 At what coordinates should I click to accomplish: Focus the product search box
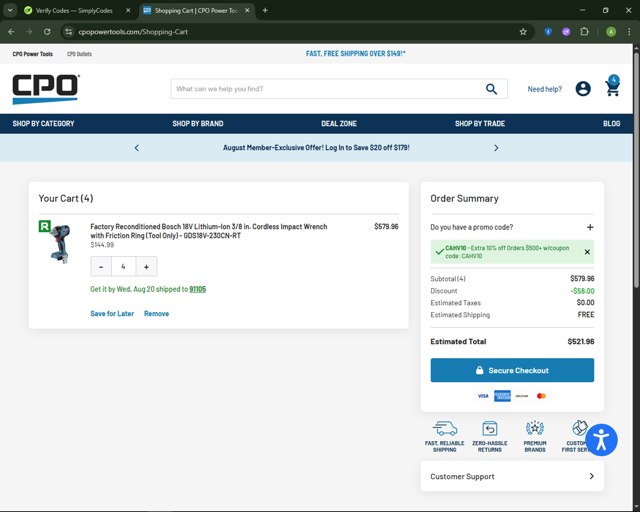click(329, 89)
